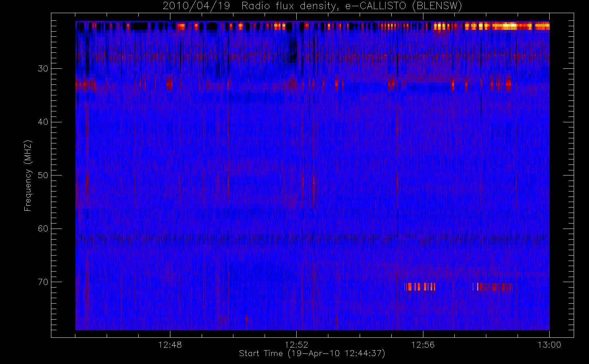Click the orange burst near 71 MHz after 12:55
This screenshot has height=364, width=589.
tap(420, 287)
